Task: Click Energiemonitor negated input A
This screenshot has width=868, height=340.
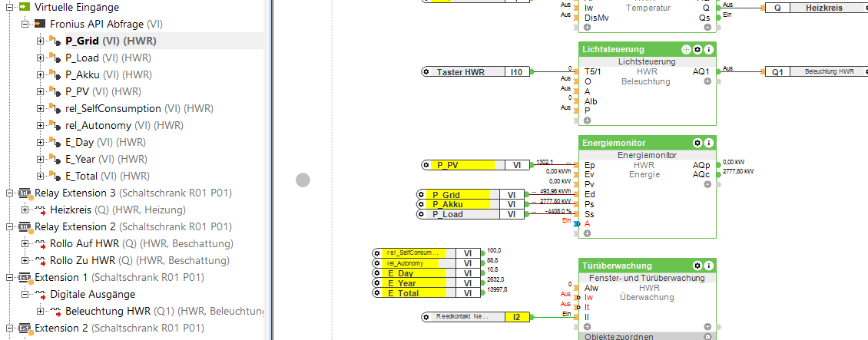Action: [588, 224]
